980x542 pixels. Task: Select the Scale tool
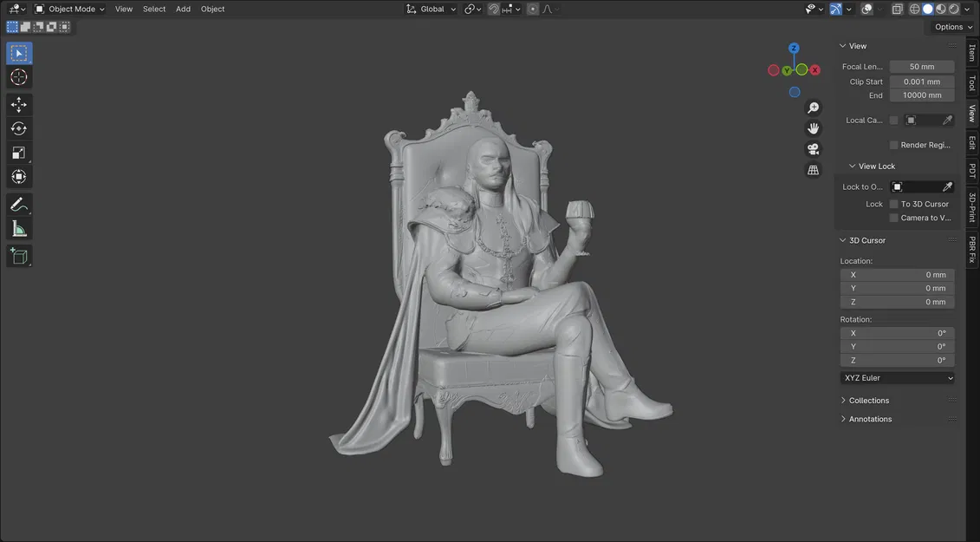coord(18,153)
